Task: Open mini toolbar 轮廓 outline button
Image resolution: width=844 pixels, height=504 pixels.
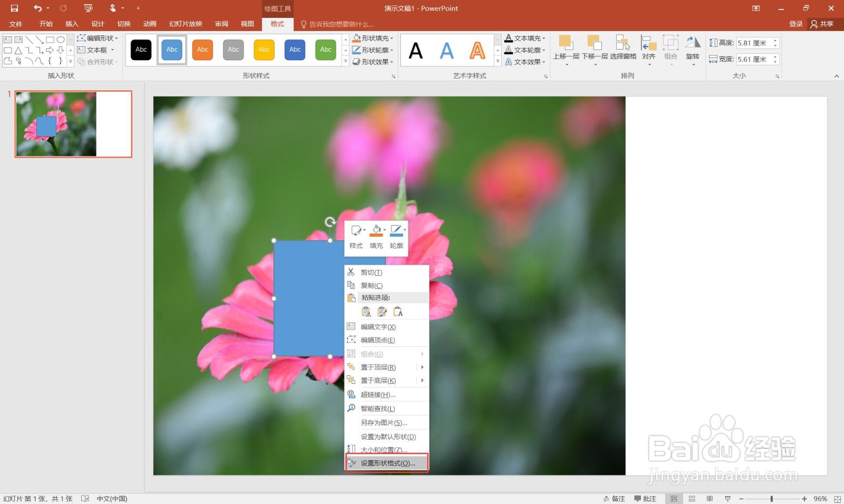Action: click(397, 237)
